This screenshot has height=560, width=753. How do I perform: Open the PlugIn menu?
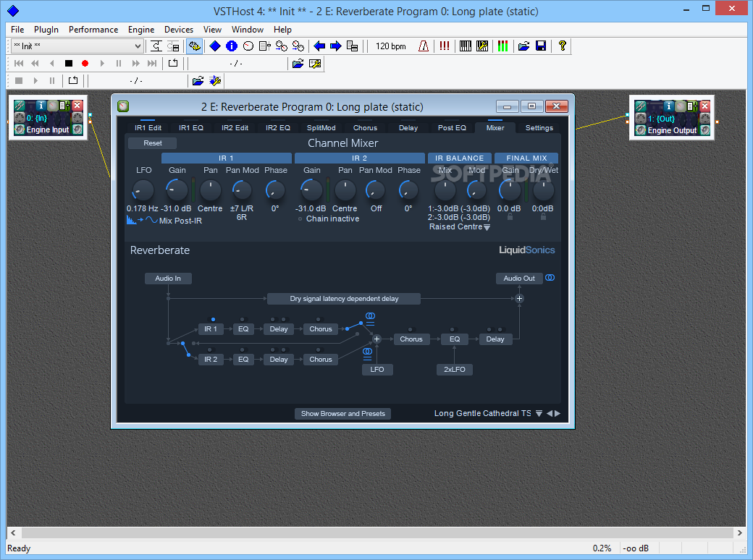(46, 29)
